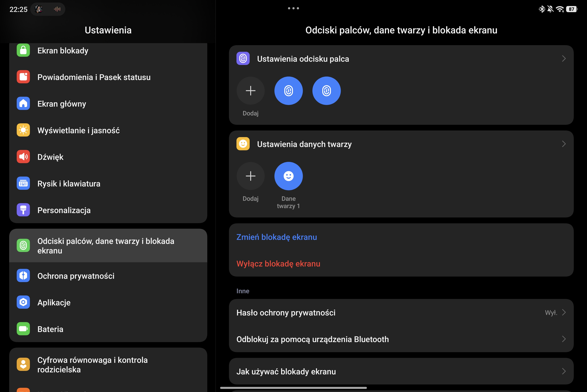Tap the plus button to add face data
587x392 pixels.
click(250, 176)
